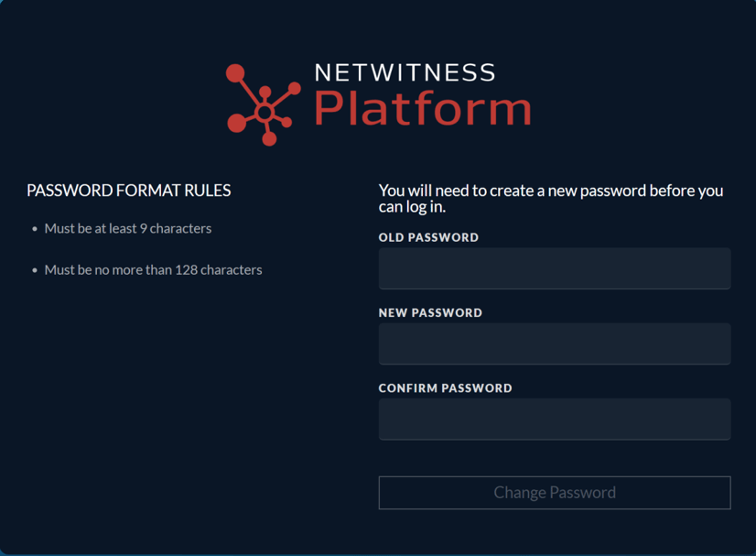Screen dimensions: 756x556
Task: Click the 128 character maximum rule text
Action: click(152, 269)
